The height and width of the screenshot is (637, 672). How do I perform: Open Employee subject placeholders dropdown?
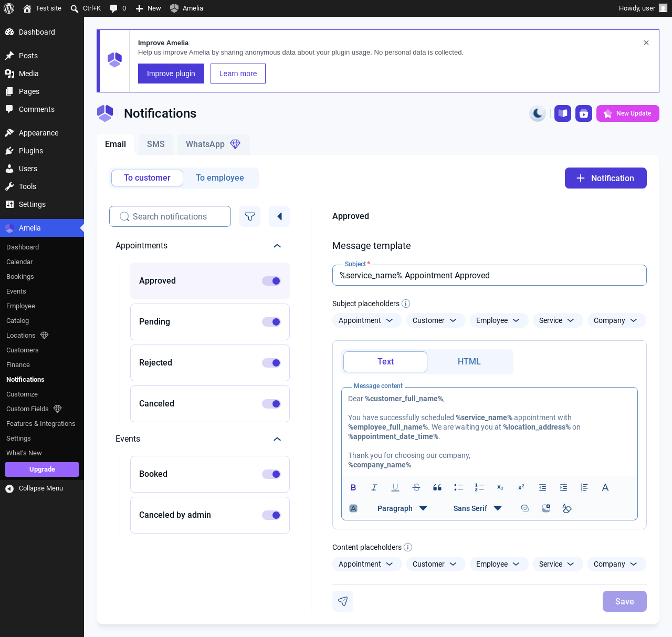499,320
